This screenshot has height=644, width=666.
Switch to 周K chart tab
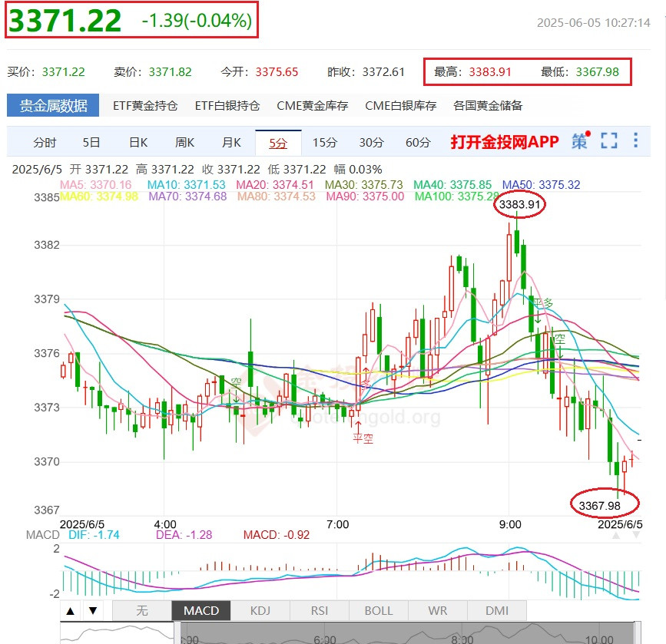pyautogui.click(x=185, y=143)
